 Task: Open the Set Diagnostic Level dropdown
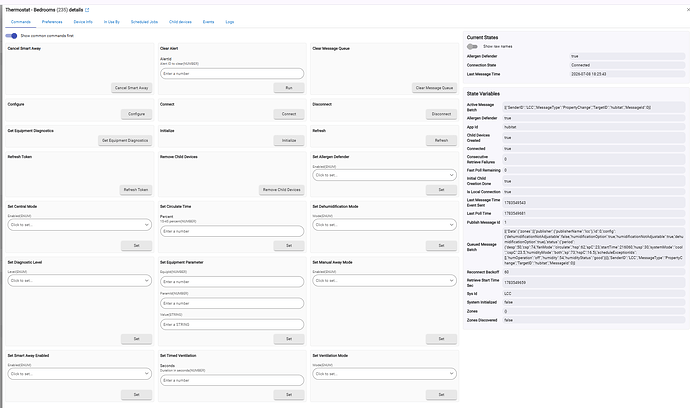pos(80,280)
